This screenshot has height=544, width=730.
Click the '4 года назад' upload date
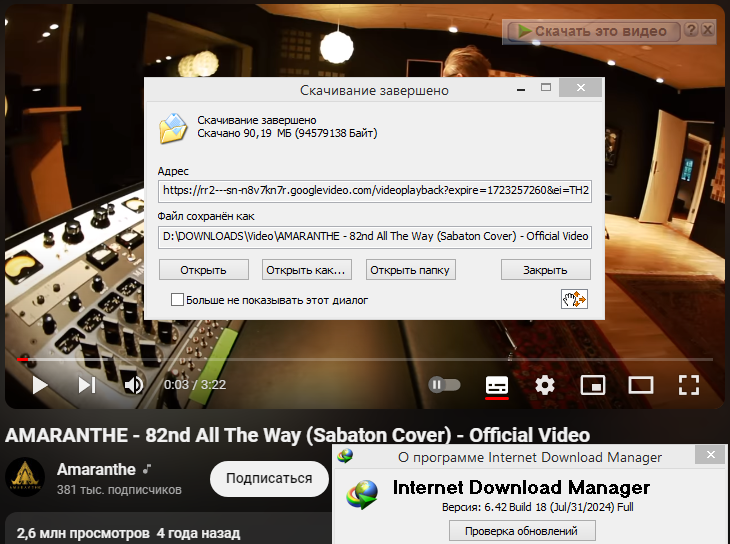[198, 533]
